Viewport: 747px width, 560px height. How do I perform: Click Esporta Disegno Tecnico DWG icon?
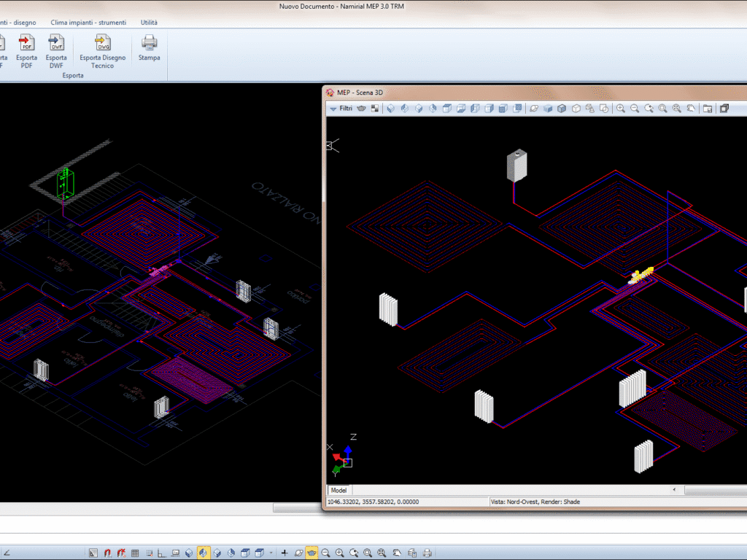[x=103, y=50]
